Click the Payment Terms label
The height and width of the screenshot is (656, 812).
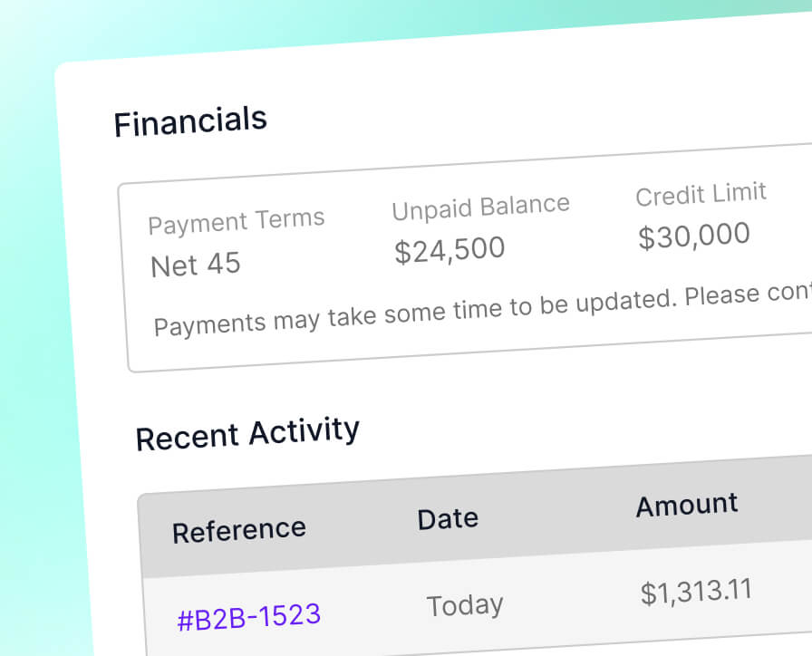click(x=237, y=221)
